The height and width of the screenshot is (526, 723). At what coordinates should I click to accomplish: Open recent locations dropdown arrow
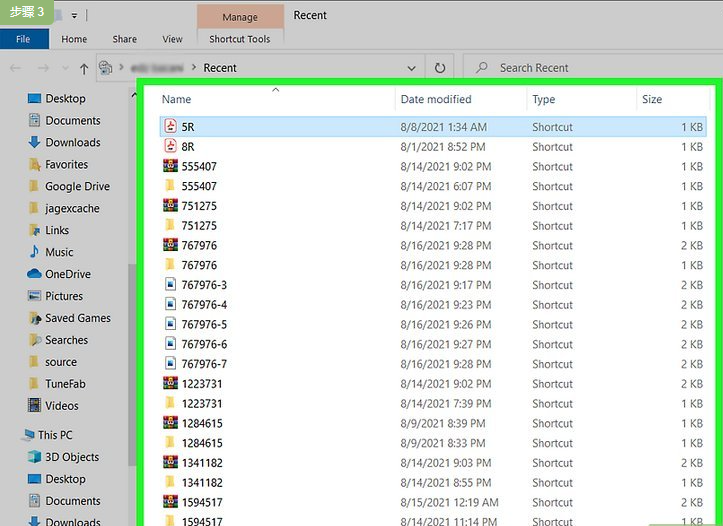(x=65, y=69)
